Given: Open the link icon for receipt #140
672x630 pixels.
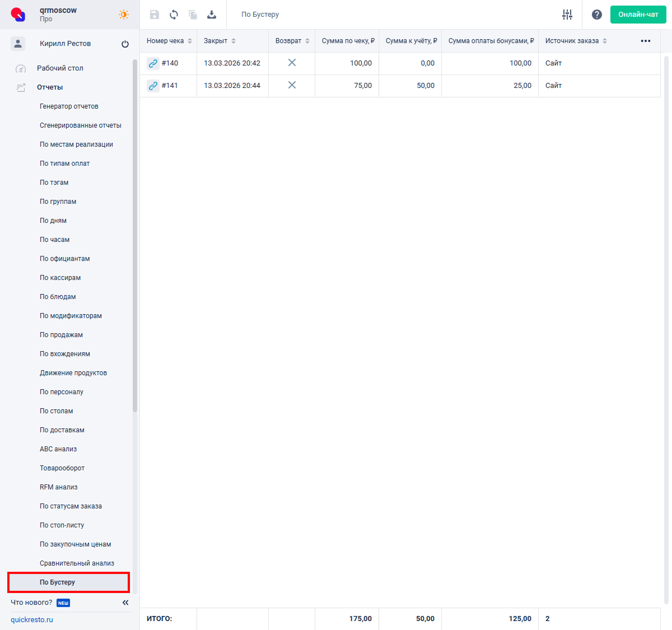Looking at the screenshot, I should (x=153, y=63).
